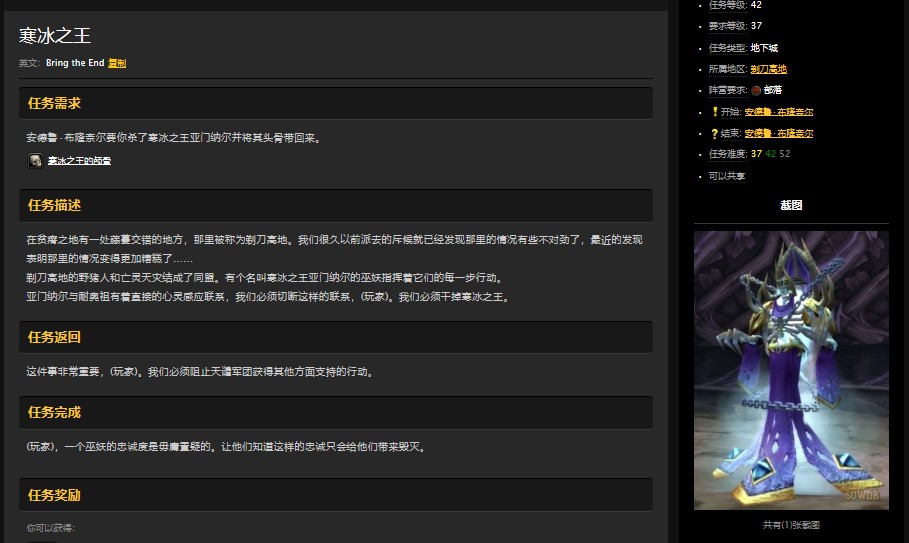909x543 pixels.
Task: Click the yellow question mark quest end icon
Action: pos(714,133)
